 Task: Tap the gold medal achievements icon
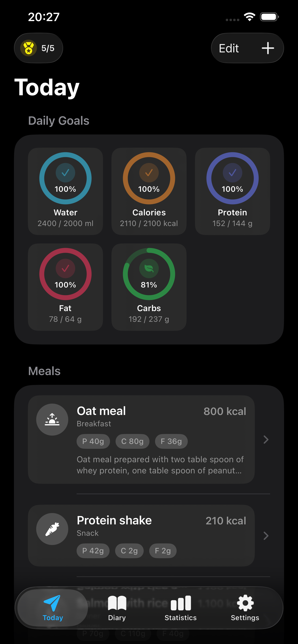click(x=29, y=48)
